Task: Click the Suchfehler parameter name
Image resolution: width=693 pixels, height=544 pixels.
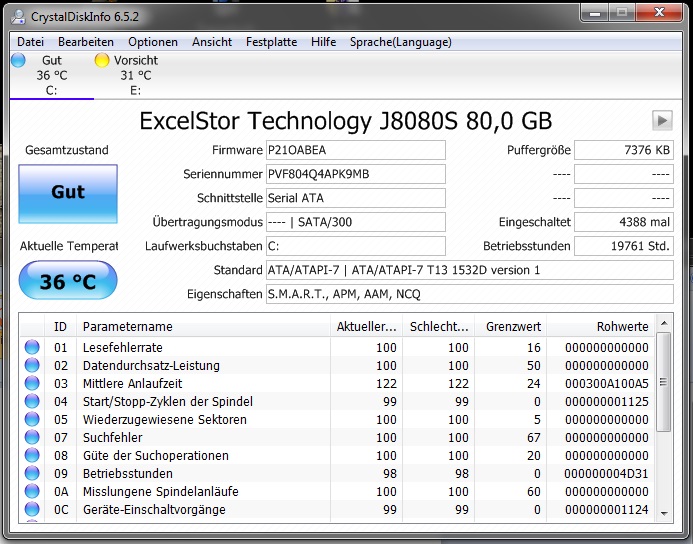Action: click(x=112, y=437)
